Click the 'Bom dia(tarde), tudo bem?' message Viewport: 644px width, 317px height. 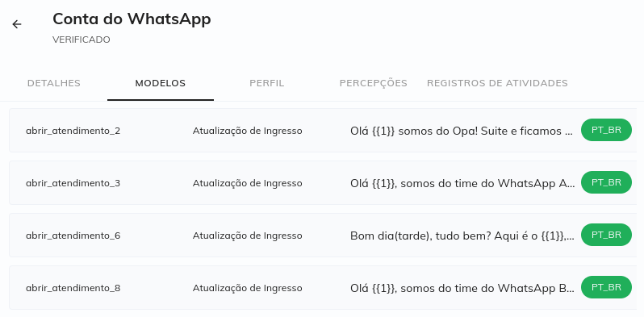[462, 236]
